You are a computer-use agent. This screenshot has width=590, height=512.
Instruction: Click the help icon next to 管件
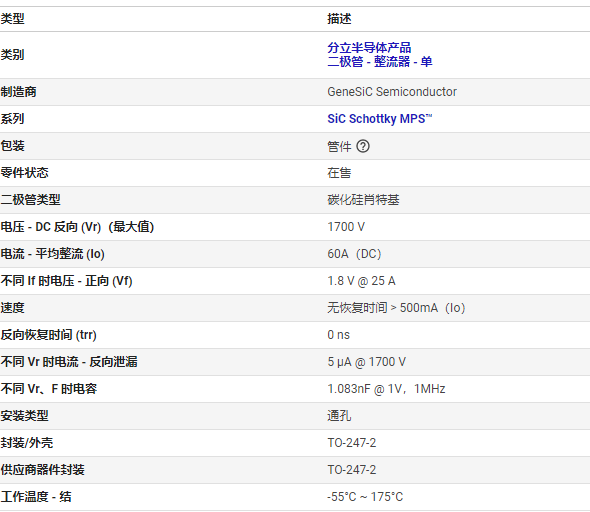tap(363, 146)
